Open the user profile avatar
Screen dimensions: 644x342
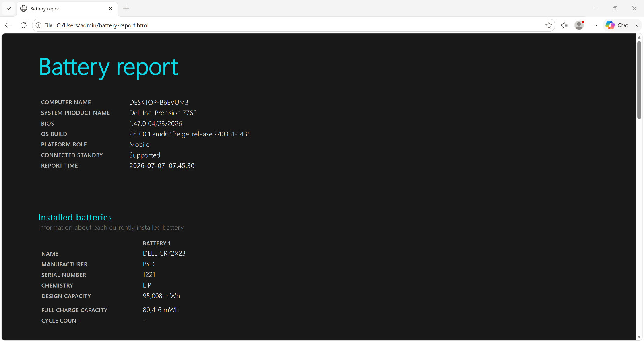click(579, 25)
